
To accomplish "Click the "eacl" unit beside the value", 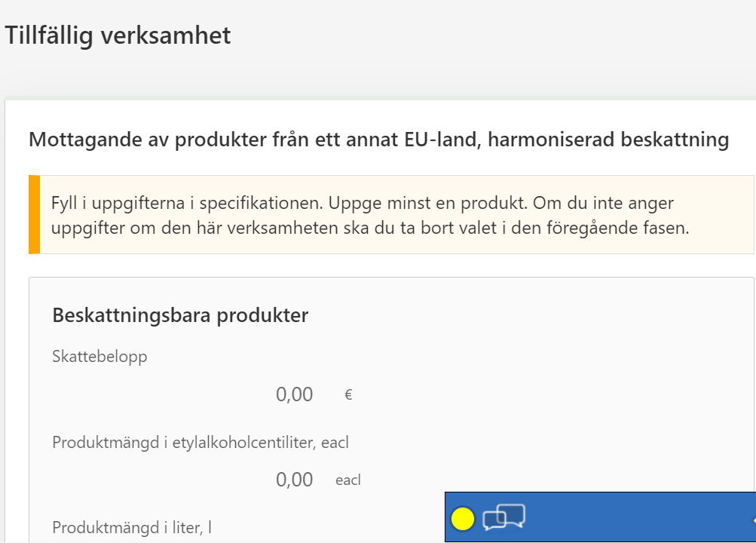I will (x=348, y=480).
